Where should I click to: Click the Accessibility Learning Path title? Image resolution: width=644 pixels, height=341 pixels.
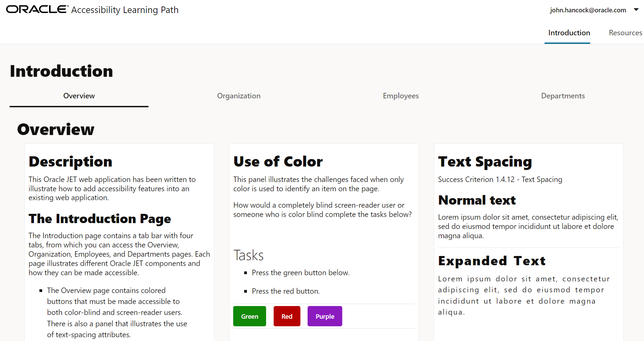pyautogui.click(x=125, y=10)
